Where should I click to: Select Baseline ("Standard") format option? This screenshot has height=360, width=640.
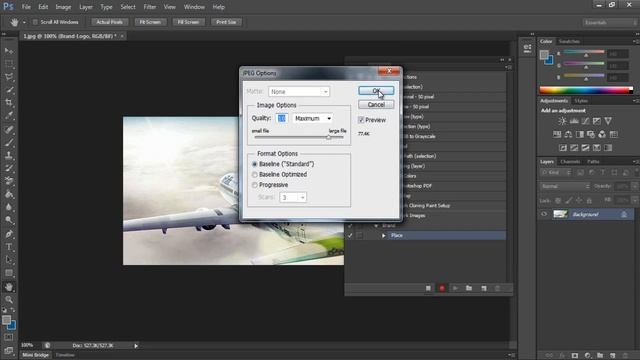point(283,164)
